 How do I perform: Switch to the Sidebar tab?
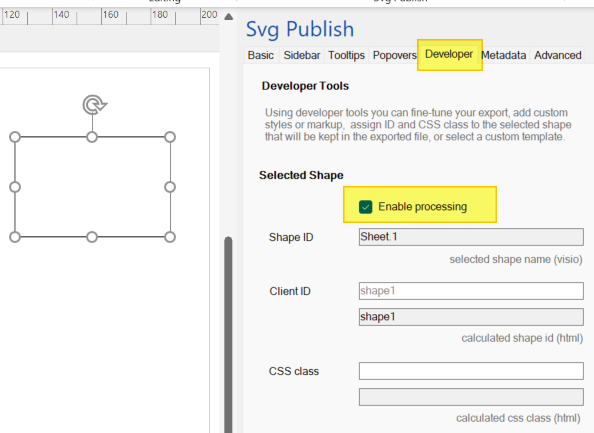(302, 55)
